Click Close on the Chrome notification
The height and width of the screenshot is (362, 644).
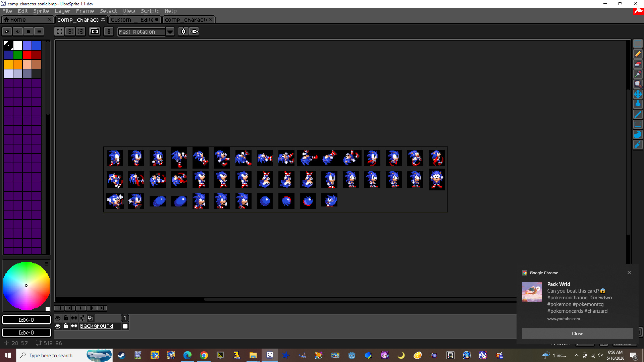pos(577,334)
